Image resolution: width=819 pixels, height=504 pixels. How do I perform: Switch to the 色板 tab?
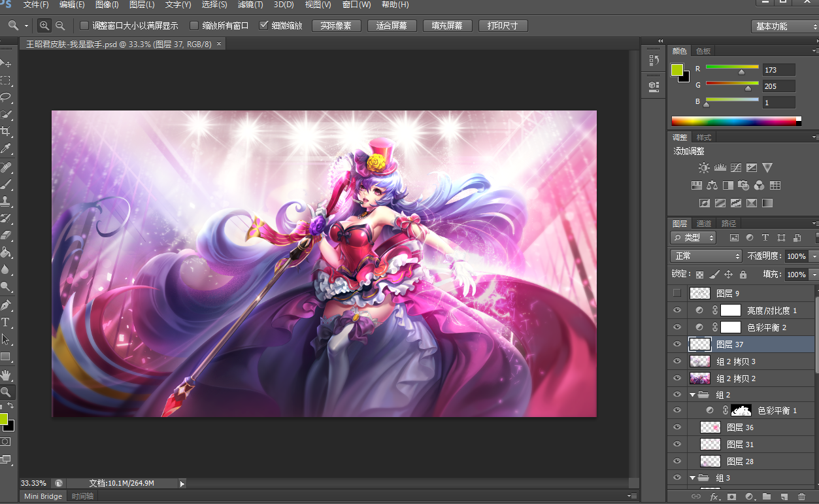coord(703,51)
